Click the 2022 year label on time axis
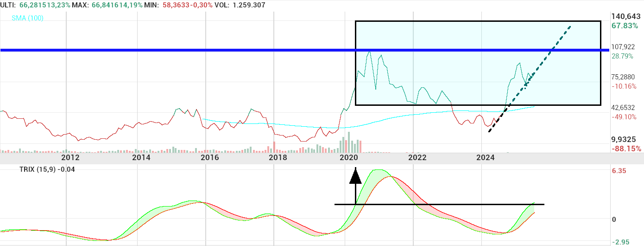The image size is (644, 246). coord(417,158)
